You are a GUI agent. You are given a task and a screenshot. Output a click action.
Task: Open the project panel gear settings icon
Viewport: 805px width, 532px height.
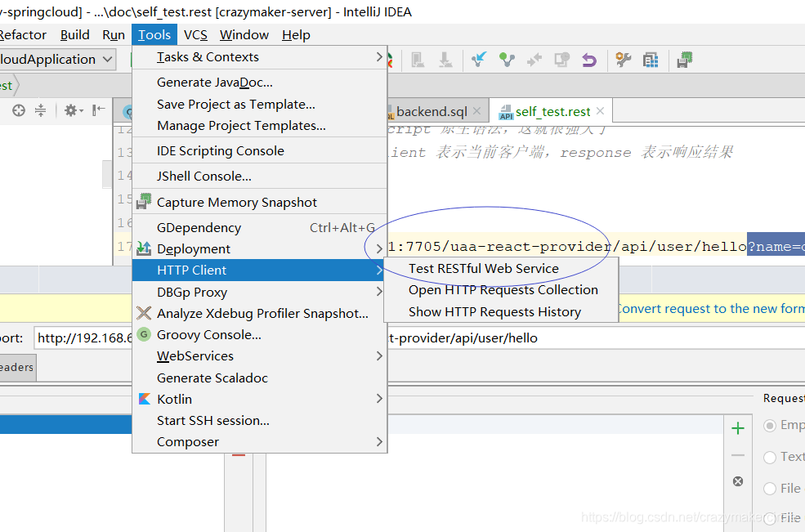coord(73,110)
